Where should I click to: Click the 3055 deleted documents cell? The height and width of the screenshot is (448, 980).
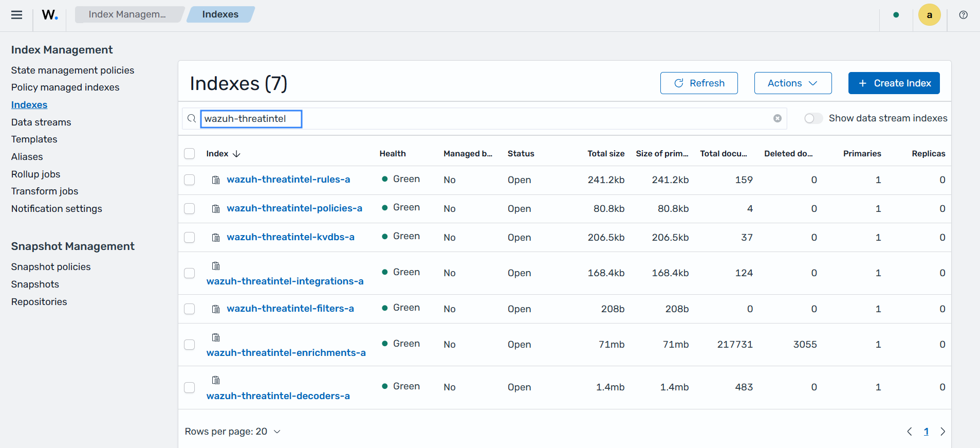point(805,345)
